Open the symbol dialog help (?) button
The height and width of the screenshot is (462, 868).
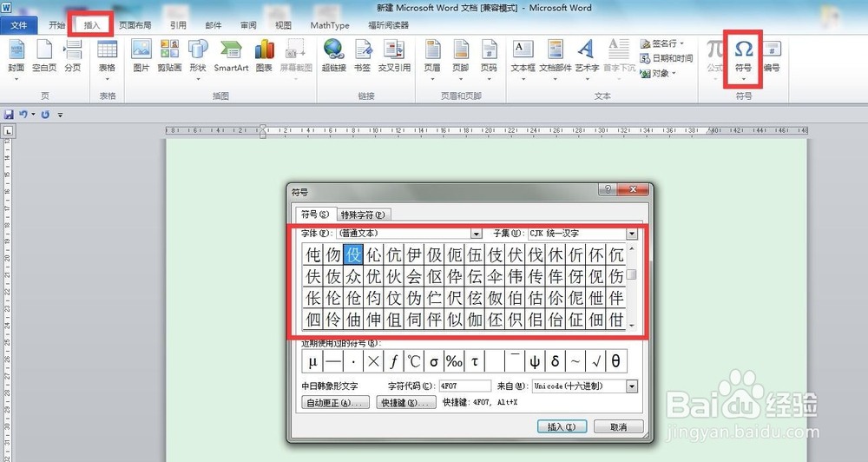tap(608, 189)
